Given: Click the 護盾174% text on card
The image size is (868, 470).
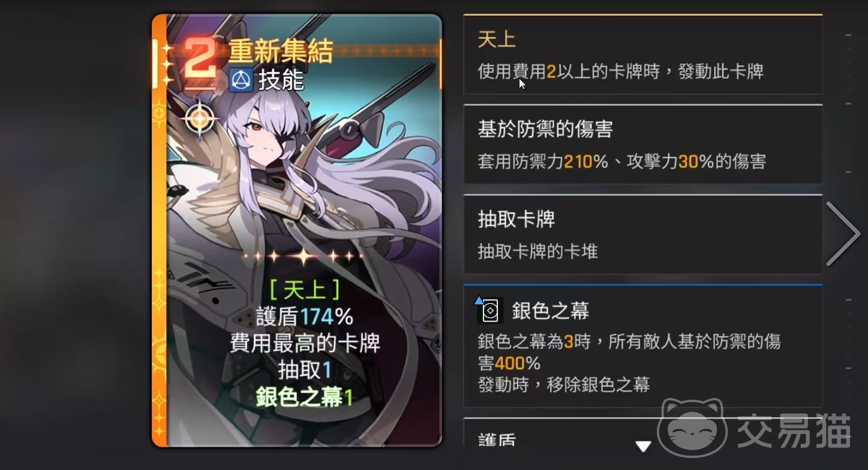Looking at the screenshot, I should pos(305,316).
